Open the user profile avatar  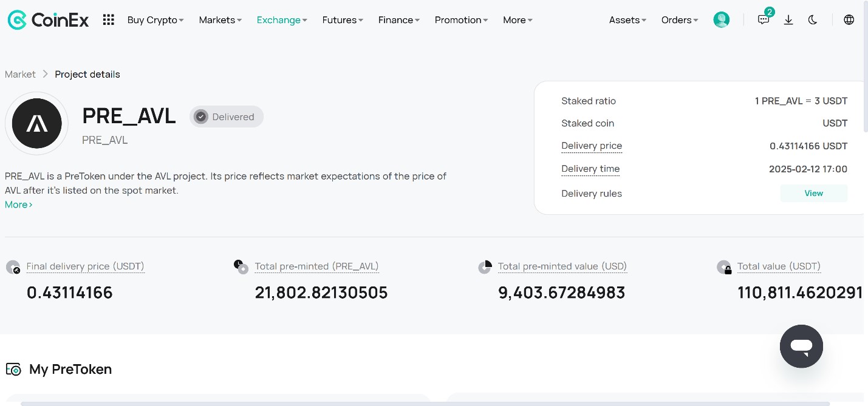coord(721,20)
